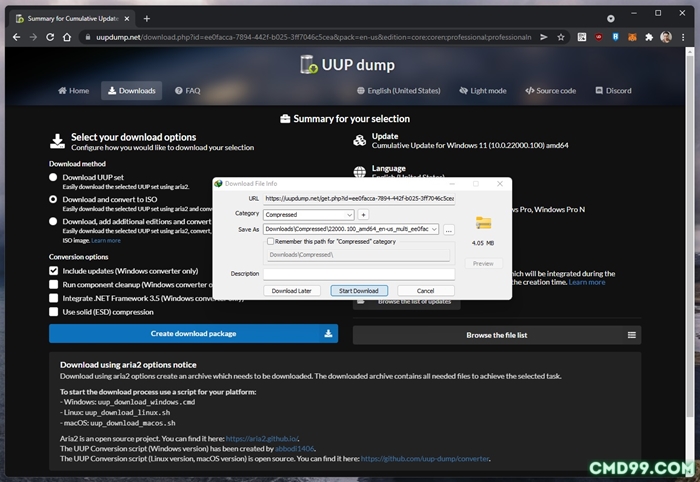Switch to Light mode
Image resolution: width=700 pixels, height=482 pixels.
(483, 91)
